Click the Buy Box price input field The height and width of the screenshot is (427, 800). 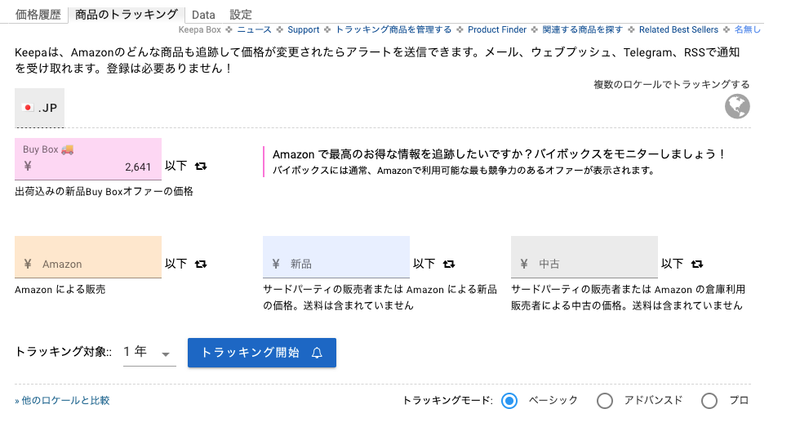tap(88, 167)
